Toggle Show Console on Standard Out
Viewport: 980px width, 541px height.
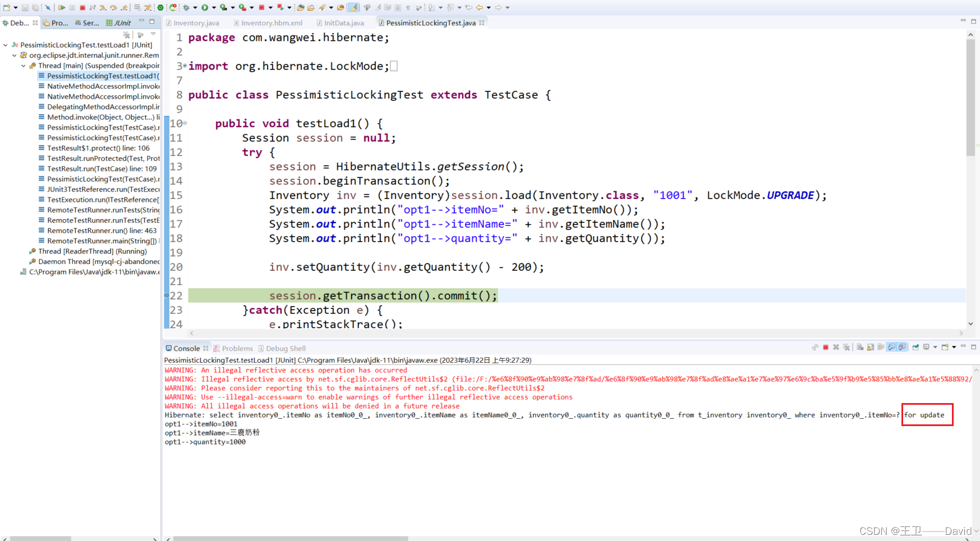click(891, 347)
